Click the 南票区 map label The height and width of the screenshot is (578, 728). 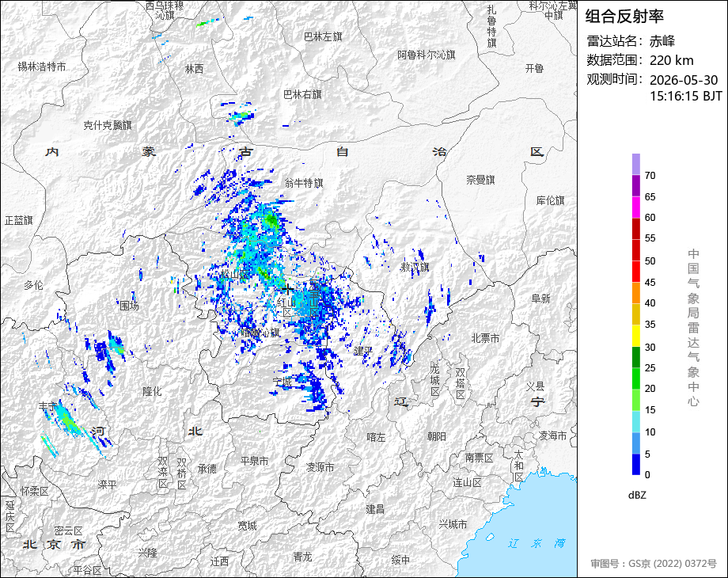click(x=480, y=458)
